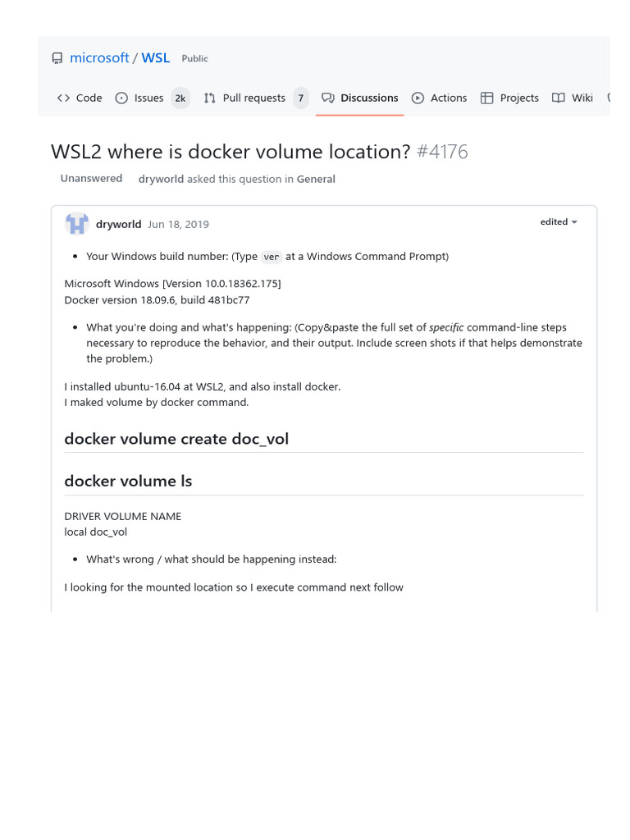Open dryworld's avatar in the post header
The image size is (630, 840).
tap(77, 224)
